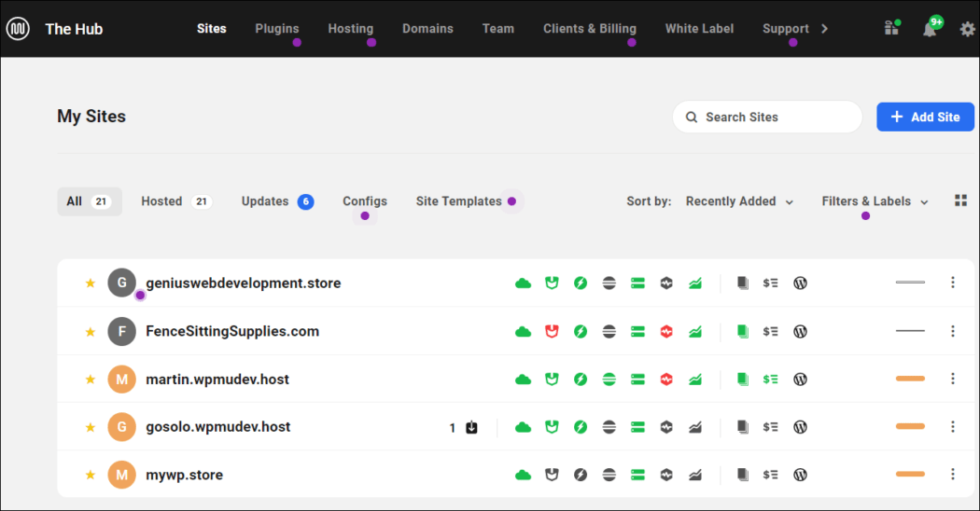Select the All 21 sites tab
The width and height of the screenshot is (980, 511).
[90, 201]
